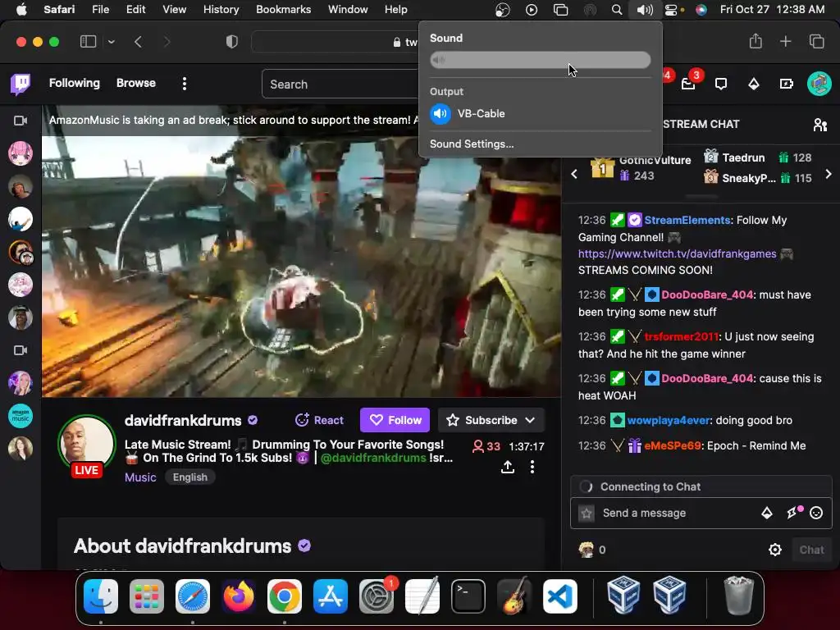Go back in Safari
This screenshot has width=840, height=630.
pyautogui.click(x=138, y=42)
